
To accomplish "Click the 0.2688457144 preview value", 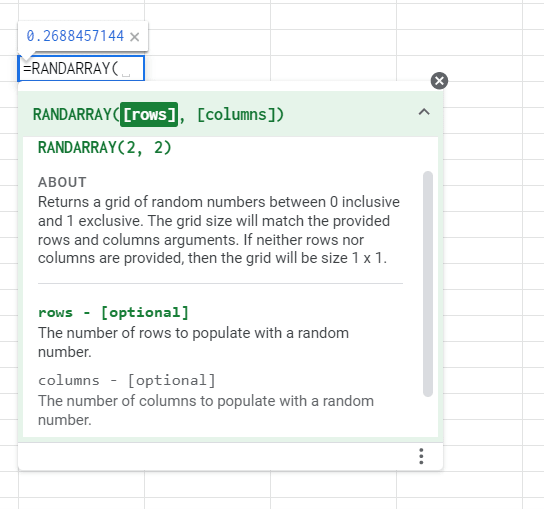I will pos(75,36).
